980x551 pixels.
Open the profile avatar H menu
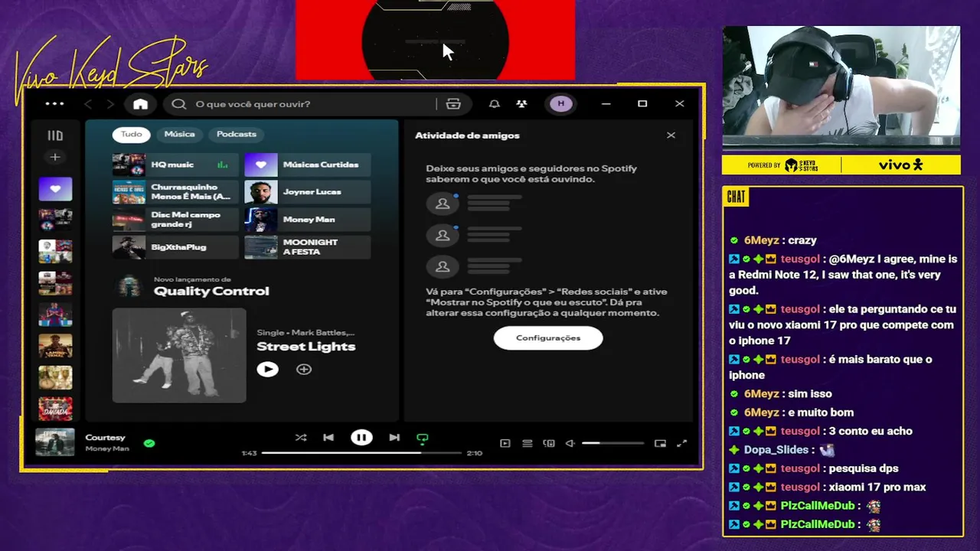tap(561, 104)
